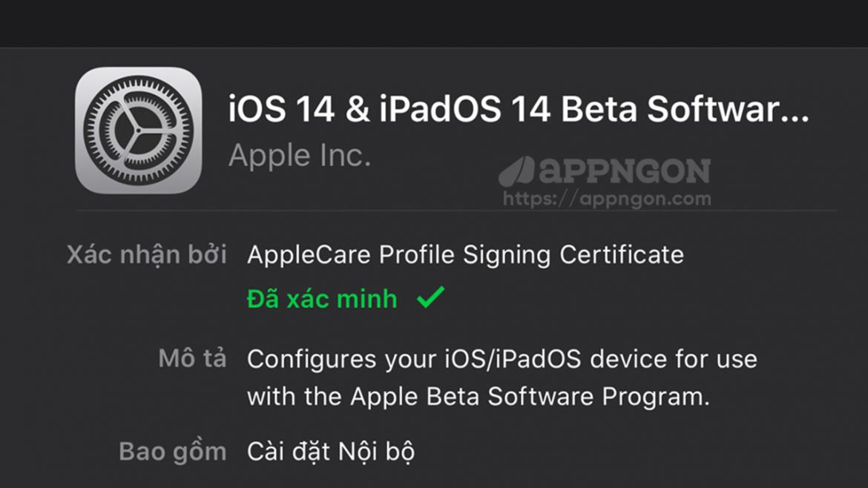Click the dark top header bar
Image resolution: width=868 pixels, height=488 pixels.
[x=434, y=22]
